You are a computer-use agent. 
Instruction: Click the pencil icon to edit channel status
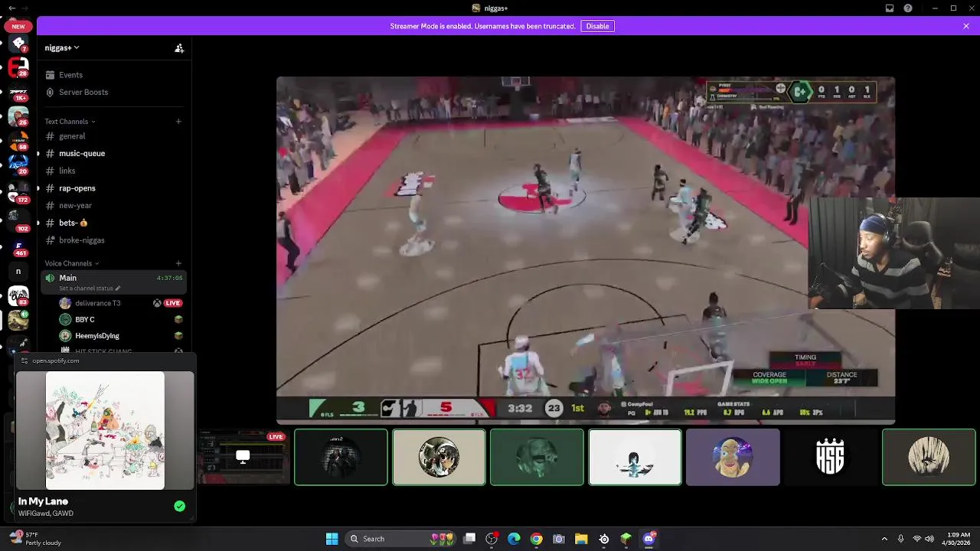coord(119,289)
